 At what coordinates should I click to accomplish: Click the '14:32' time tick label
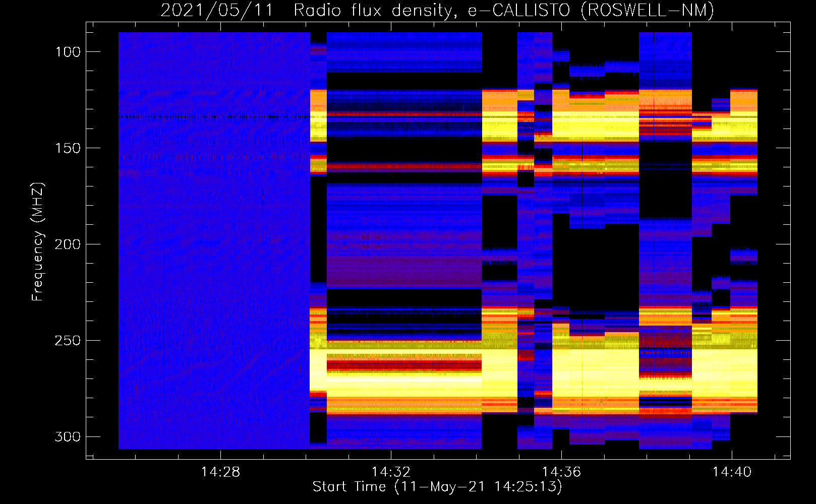click(x=391, y=472)
